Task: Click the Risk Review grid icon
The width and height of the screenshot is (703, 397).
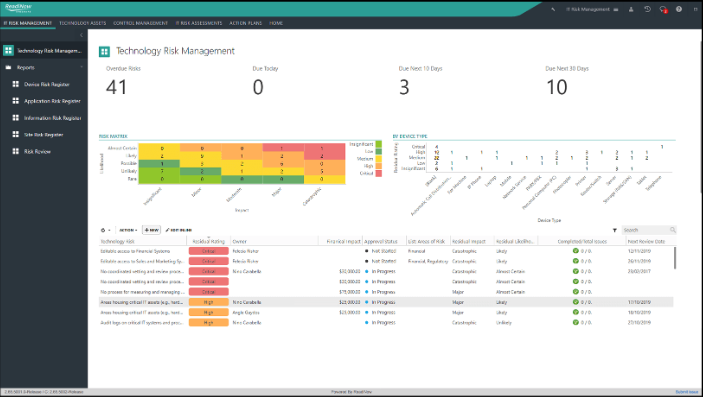Action: (16, 151)
